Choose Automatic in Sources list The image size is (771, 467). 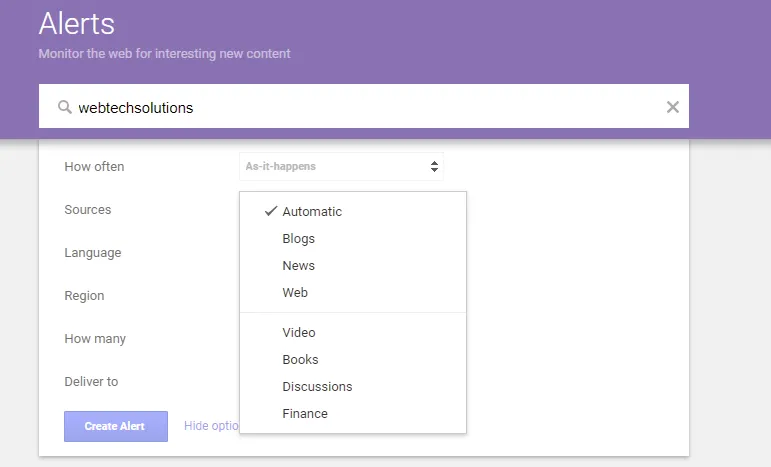tap(353, 211)
